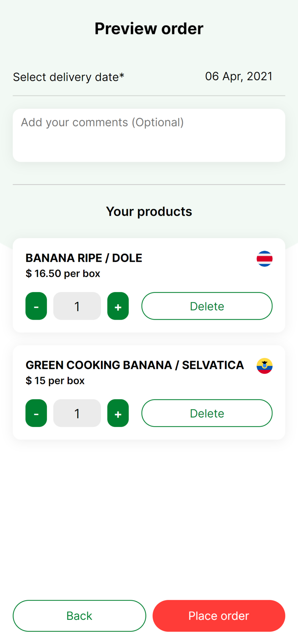Focus the Add your comments field
This screenshot has height=644, width=298.
coord(149,135)
